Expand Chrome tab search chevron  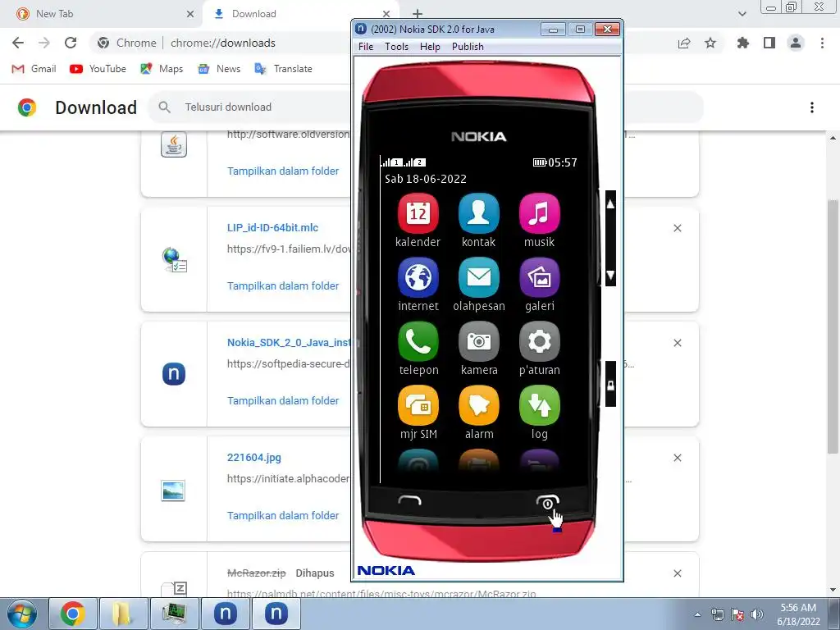pos(742,14)
